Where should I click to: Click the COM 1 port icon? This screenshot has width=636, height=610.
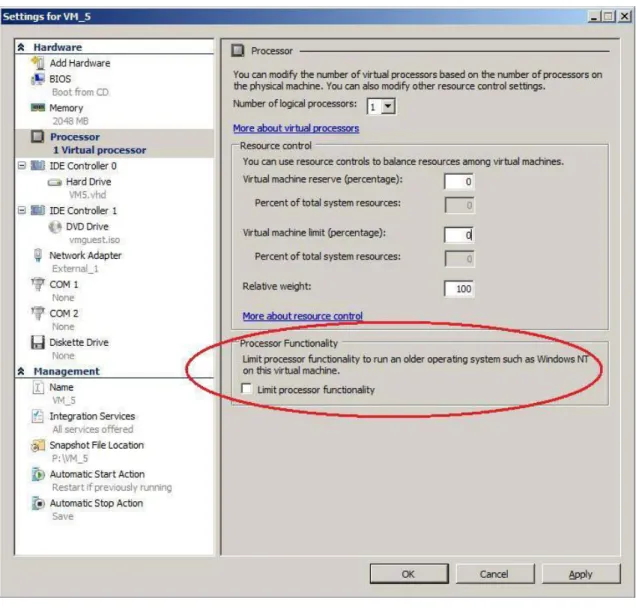click(x=38, y=284)
